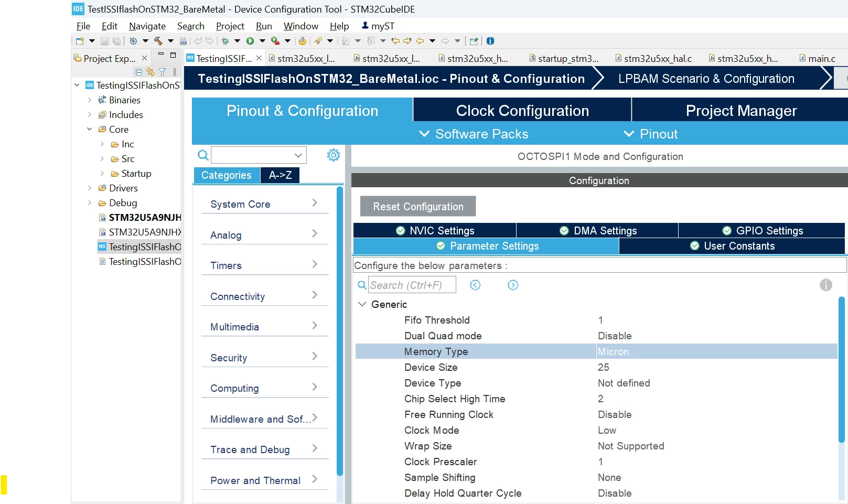The image size is (848, 504).
Task: Click the Reset Configuration button
Action: coord(418,206)
